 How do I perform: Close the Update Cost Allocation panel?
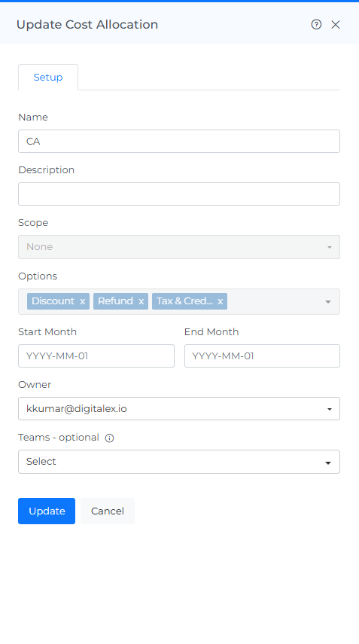point(336,25)
